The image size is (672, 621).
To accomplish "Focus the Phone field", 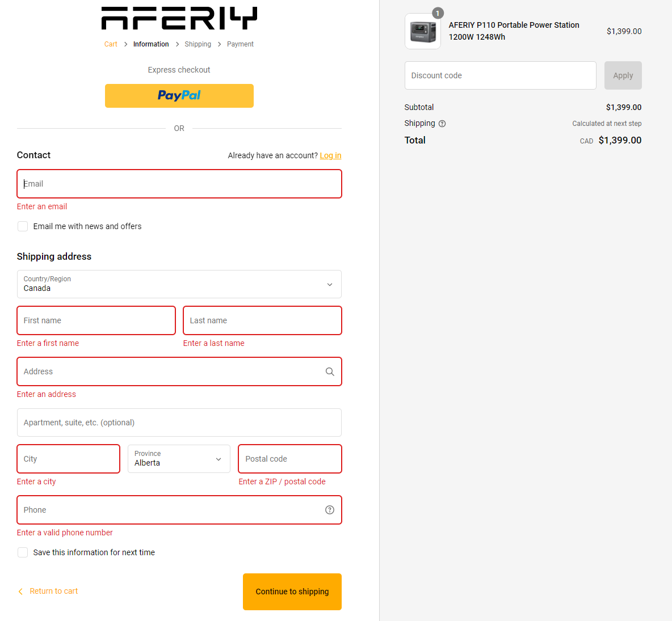I will [x=179, y=510].
